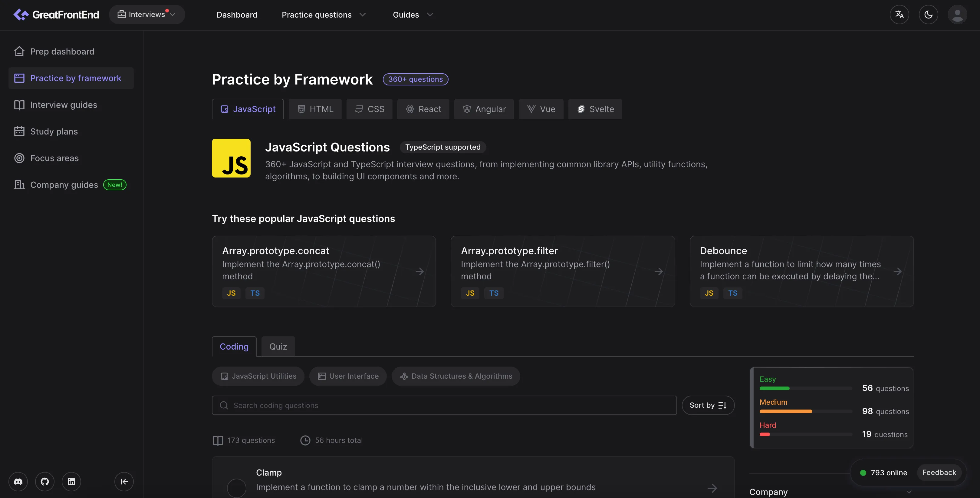Click the '56 hours total' text
980x498 pixels.
click(339, 440)
